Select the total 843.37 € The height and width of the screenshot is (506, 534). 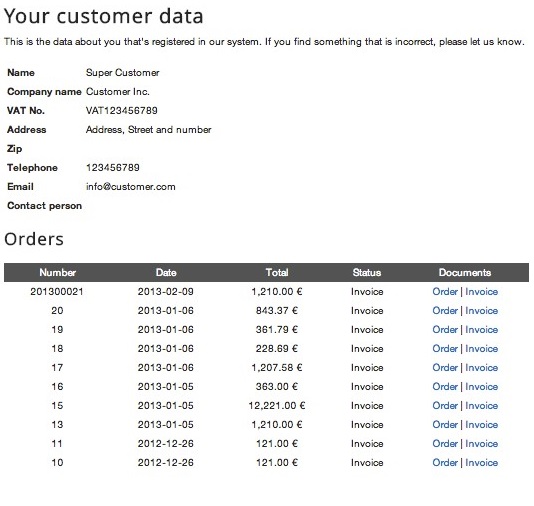277,311
